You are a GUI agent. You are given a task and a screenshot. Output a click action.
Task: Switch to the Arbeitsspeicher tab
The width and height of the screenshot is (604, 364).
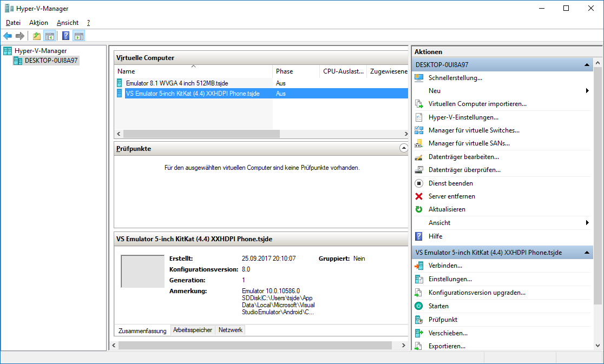(x=192, y=330)
